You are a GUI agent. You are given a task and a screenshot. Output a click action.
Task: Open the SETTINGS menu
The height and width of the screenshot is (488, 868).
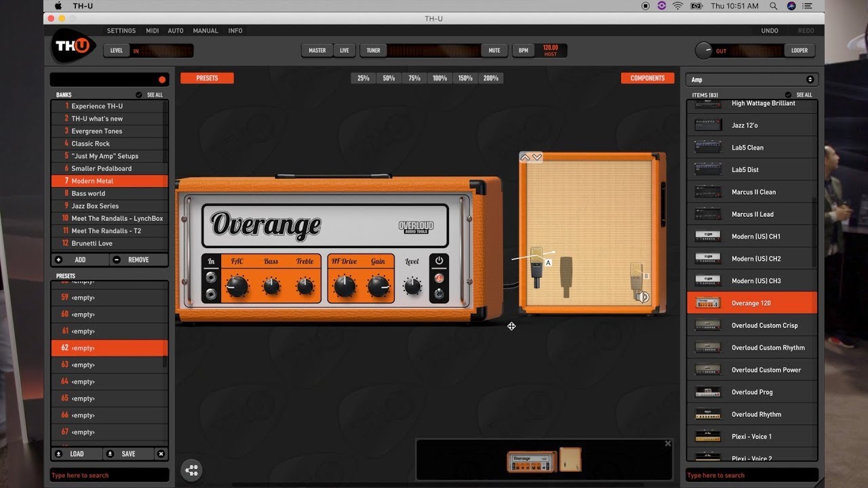click(x=121, y=30)
